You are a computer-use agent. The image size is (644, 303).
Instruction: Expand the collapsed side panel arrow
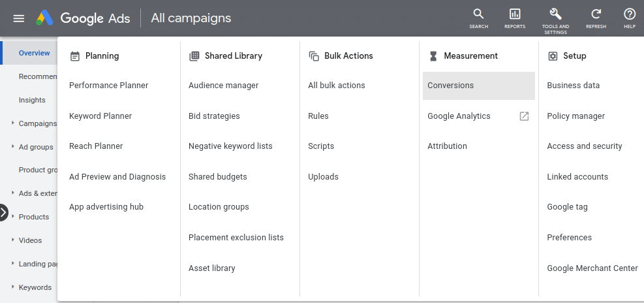[x=3, y=212]
